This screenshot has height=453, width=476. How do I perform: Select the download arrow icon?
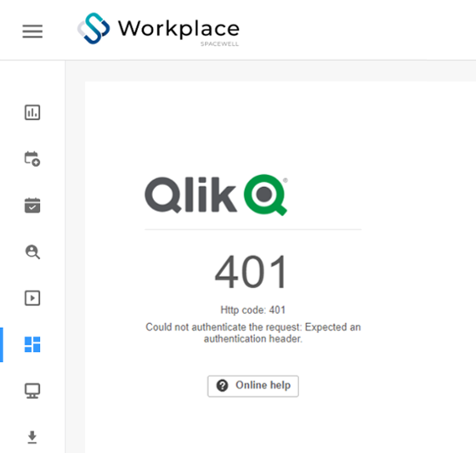(32, 437)
